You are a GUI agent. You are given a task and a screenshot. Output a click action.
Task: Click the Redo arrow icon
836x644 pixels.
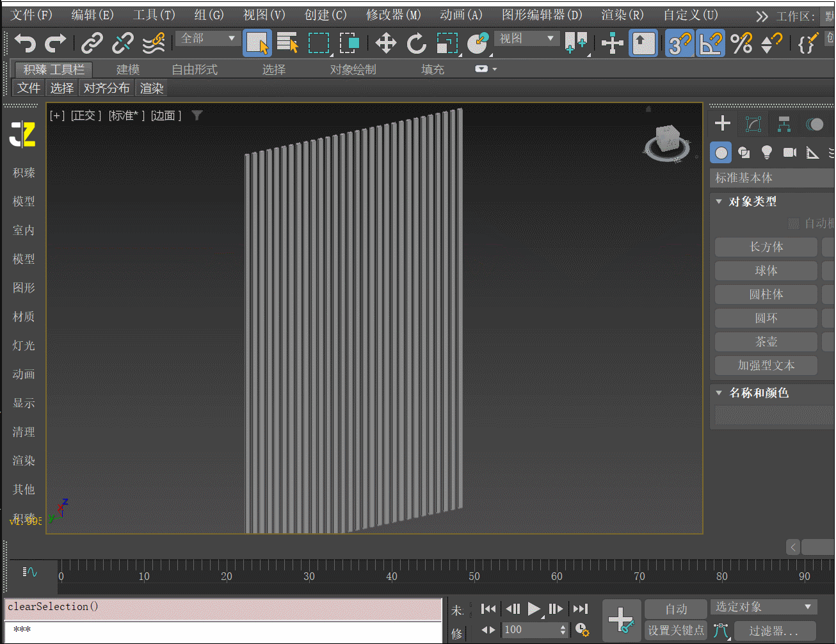pos(56,44)
